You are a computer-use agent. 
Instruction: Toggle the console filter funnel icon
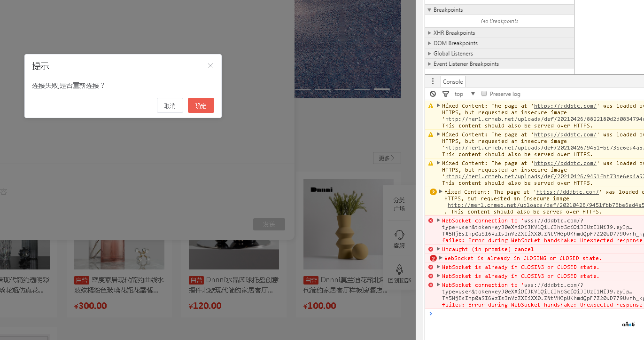pos(446,94)
